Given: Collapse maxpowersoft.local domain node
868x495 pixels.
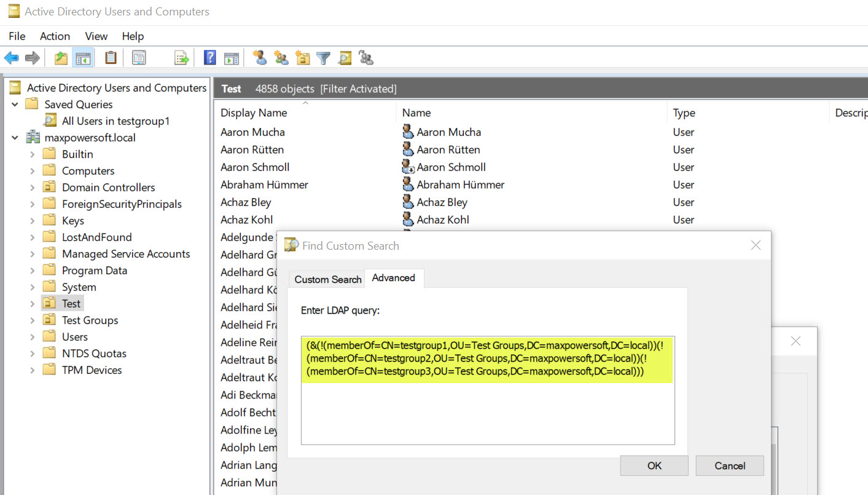Looking at the screenshot, I should (x=15, y=137).
